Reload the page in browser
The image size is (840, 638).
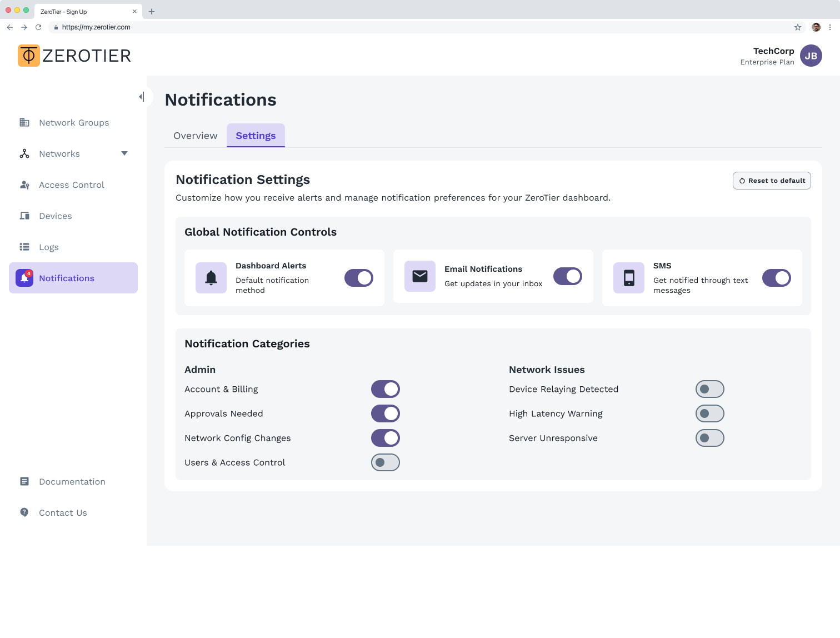tap(38, 27)
